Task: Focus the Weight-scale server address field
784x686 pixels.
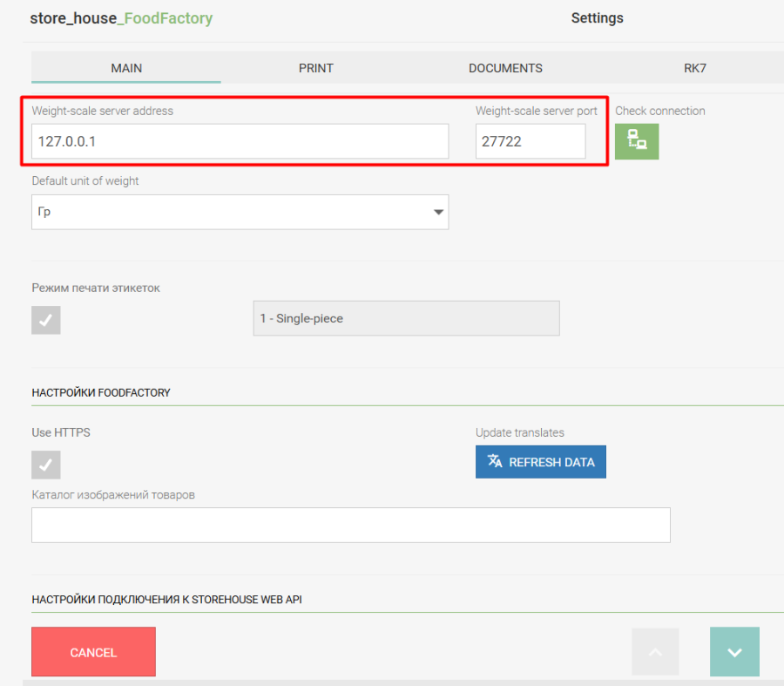Action: point(240,141)
